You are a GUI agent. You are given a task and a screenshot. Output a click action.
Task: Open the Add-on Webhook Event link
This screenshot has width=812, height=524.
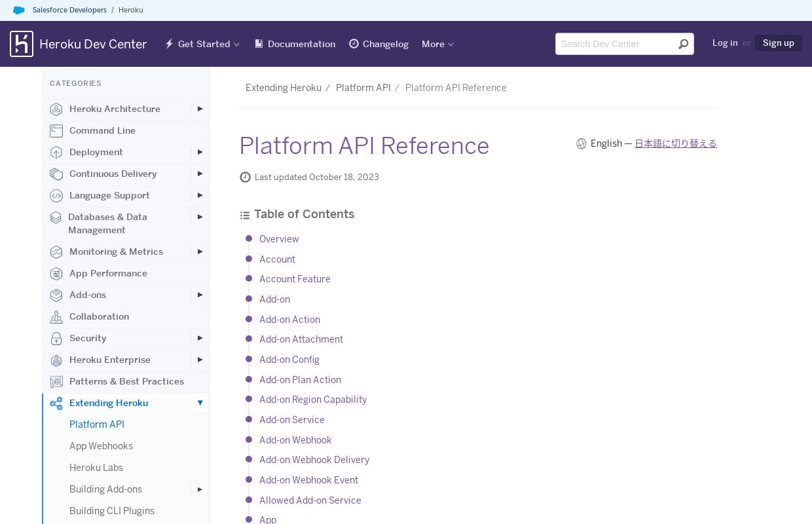pos(308,480)
